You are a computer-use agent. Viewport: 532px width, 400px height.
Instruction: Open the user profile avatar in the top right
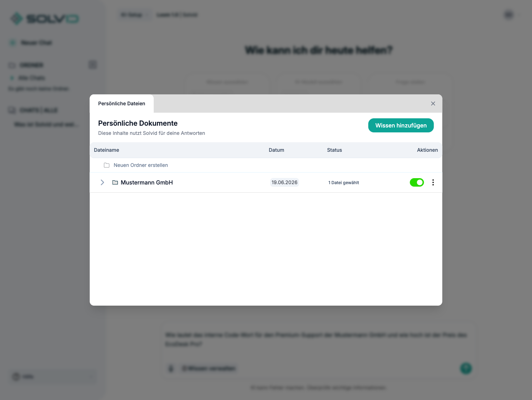(509, 15)
